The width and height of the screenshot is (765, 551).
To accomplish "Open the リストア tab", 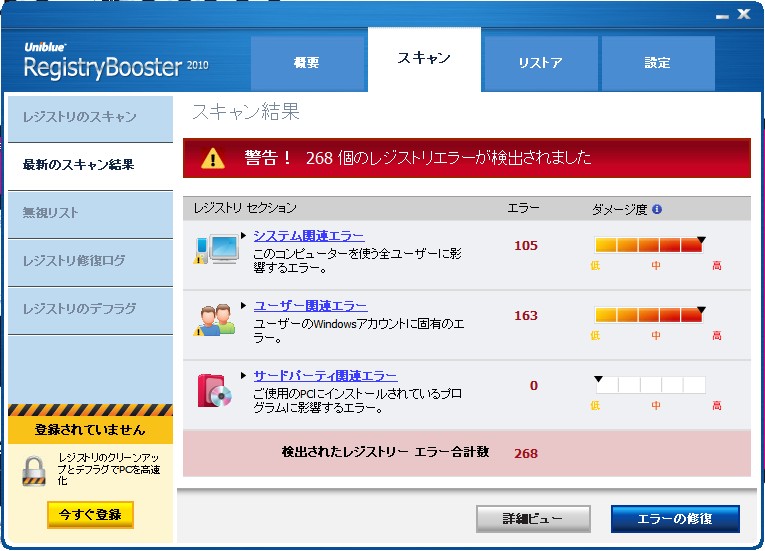I will tap(540, 63).
